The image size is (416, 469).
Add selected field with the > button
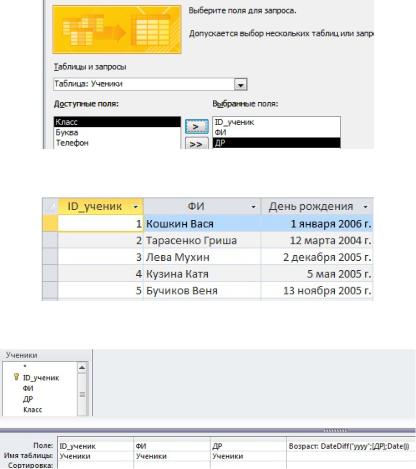click(197, 126)
